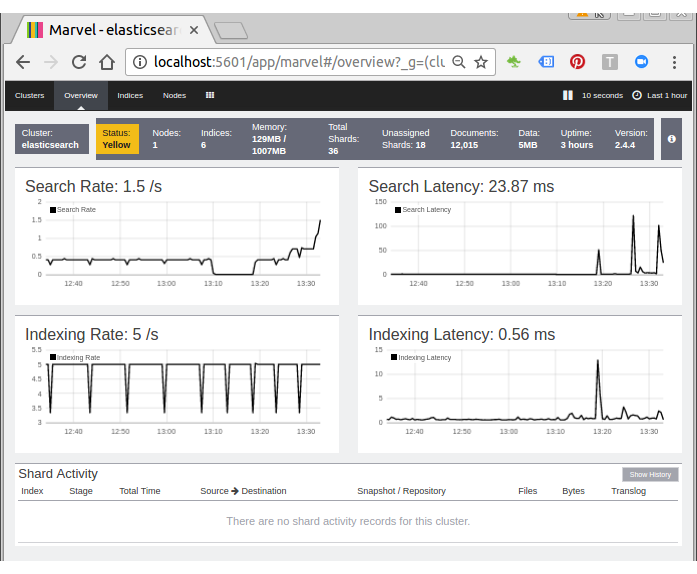The width and height of the screenshot is (697, 574).
Task: Click the Indices: 6 stat
Action: tap(216, 139)
